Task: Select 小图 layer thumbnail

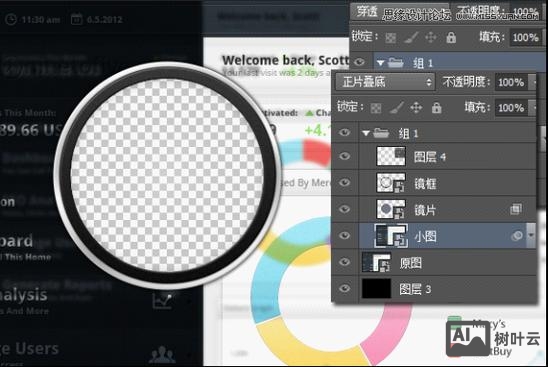Action: click(x=391, y=236)
